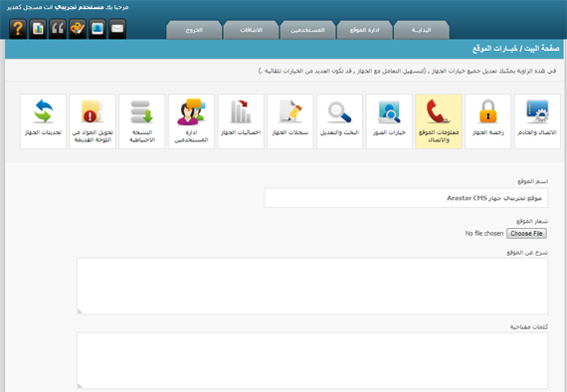Click the شرح عن الموقع label
Screen dimensions: 567x392
pos(527,253)
